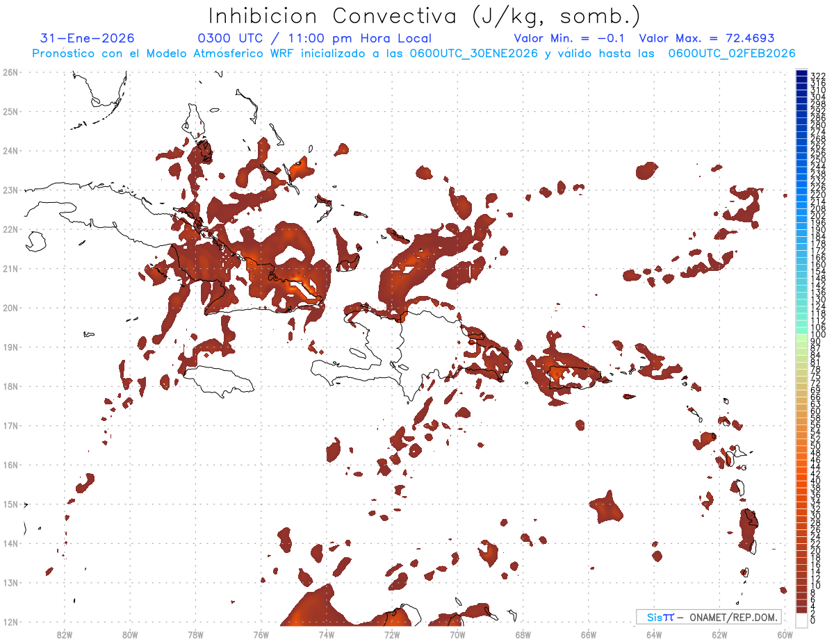Click the 22N latitude label
This screenshot has width=834, height=644.
click(x=10, y=229)
